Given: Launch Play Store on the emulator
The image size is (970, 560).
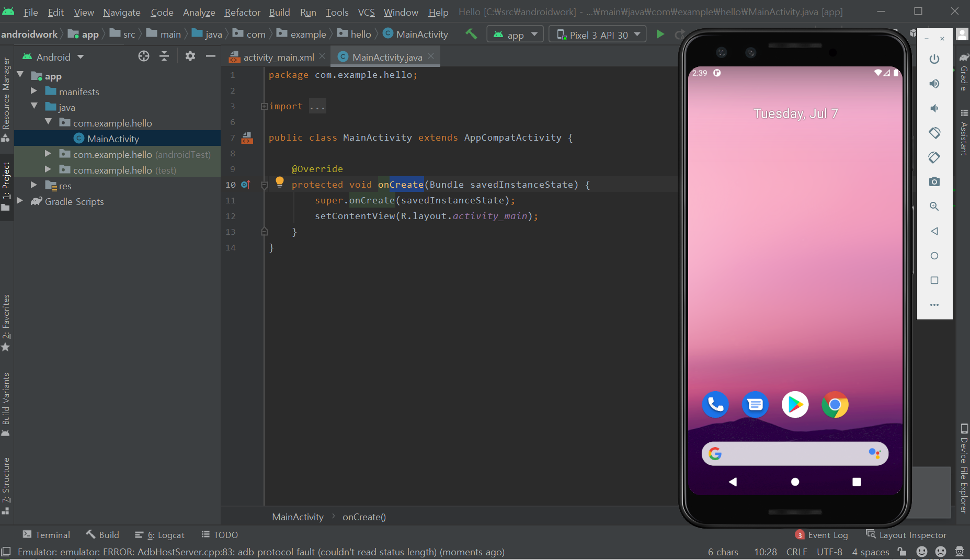Looking at the screenshot, I should point(795,405).
